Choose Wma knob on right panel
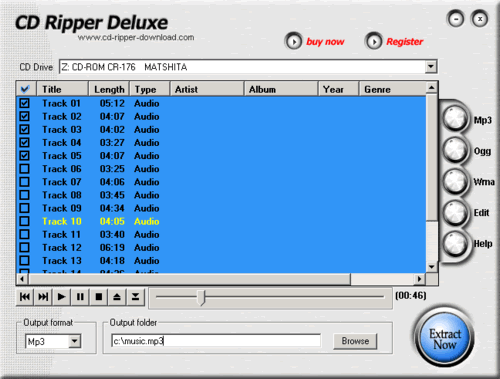 coord(455,181)
